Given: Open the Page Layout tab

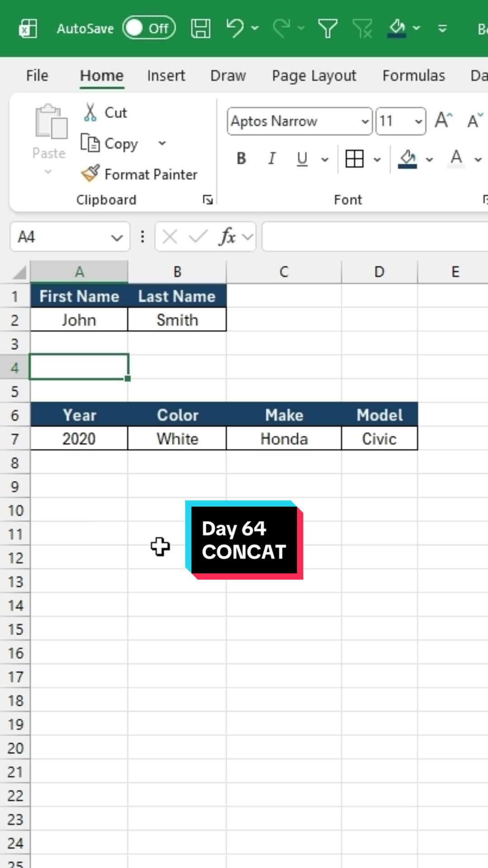Looking at the screenshot, I should [x=314, y=75].
